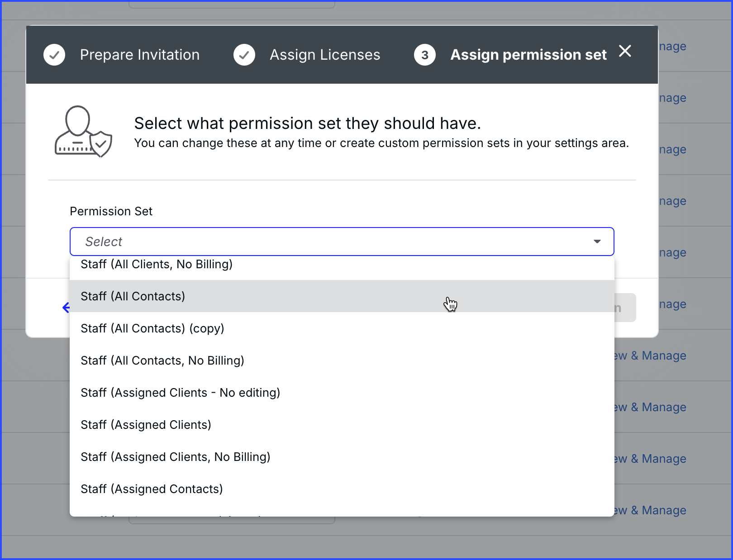The height and width of the screenshot is (560, 733).
Task: Choose Staff (All Clients, No Billing) option
Action: [x=157, y=265]
